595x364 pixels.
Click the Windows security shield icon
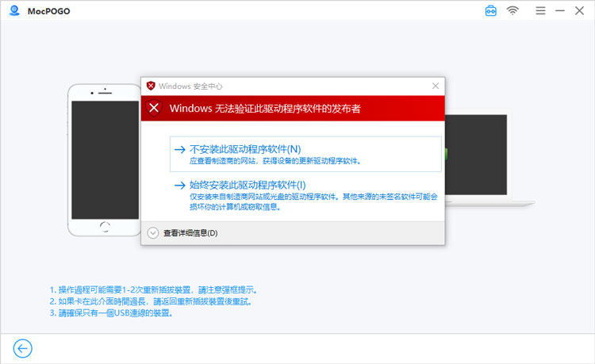[151, 86]
